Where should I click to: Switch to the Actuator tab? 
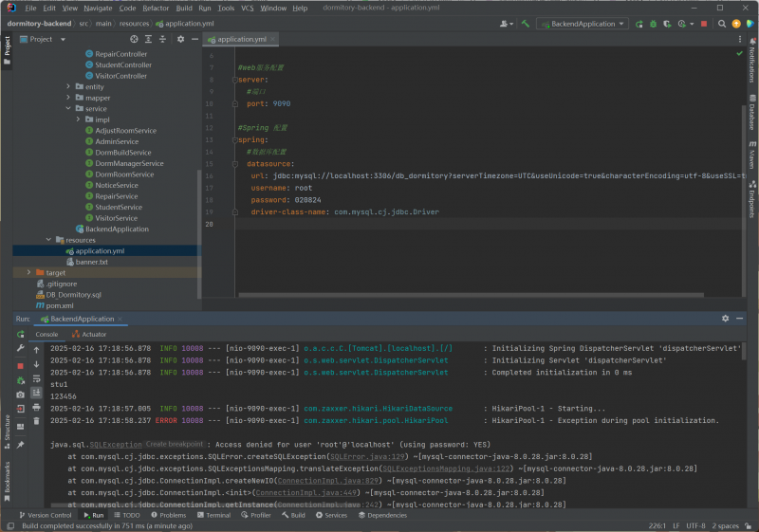click(89, 334)
